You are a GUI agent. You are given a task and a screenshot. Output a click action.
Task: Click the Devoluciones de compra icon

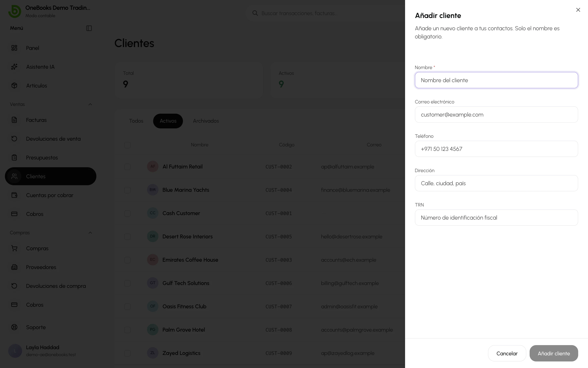[14, 286]
